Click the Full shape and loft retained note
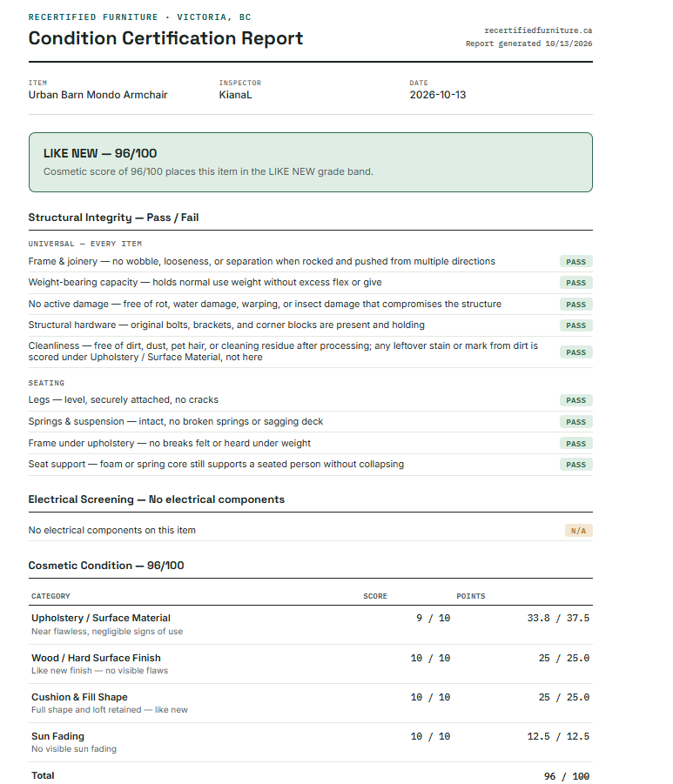673x784 pixels. pyautogui.click(x=110, y=709)
